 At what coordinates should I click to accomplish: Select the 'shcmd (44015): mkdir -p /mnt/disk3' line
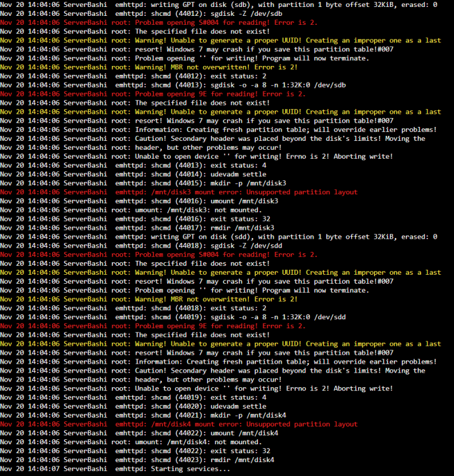pos(143,183)
